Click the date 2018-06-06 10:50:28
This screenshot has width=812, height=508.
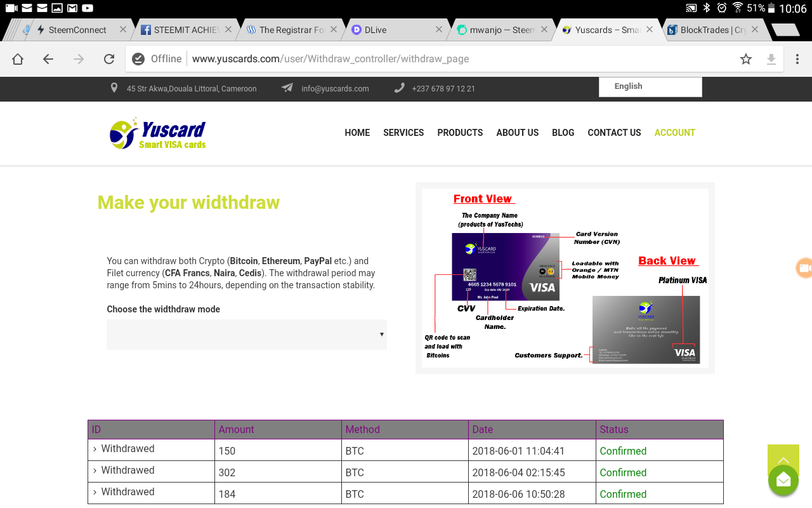coord(518,494)
